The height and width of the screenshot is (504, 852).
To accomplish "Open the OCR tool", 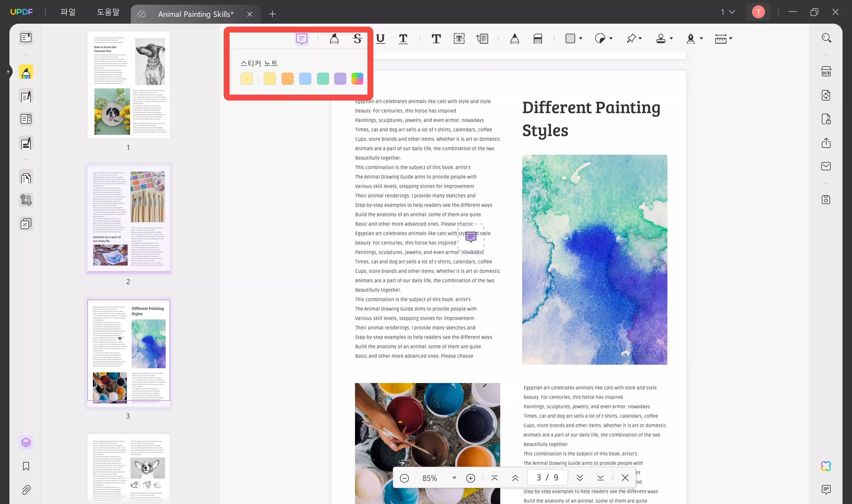I will point(826,72).
